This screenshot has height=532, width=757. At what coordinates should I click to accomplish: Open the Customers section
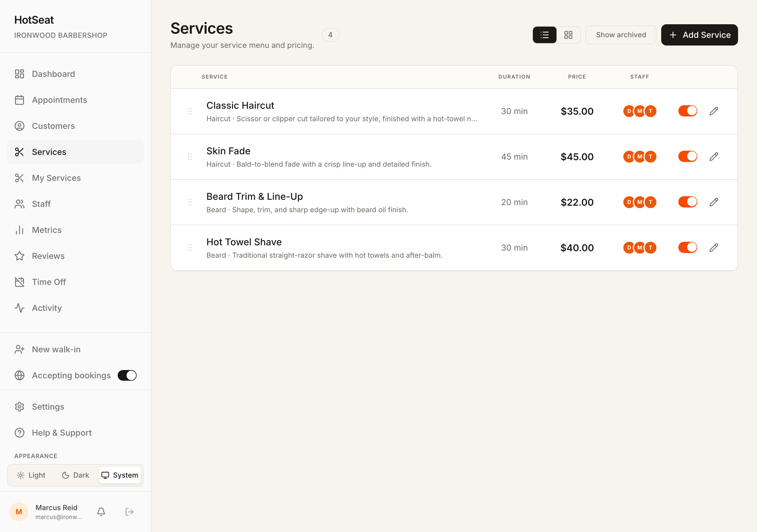(75, 126)
